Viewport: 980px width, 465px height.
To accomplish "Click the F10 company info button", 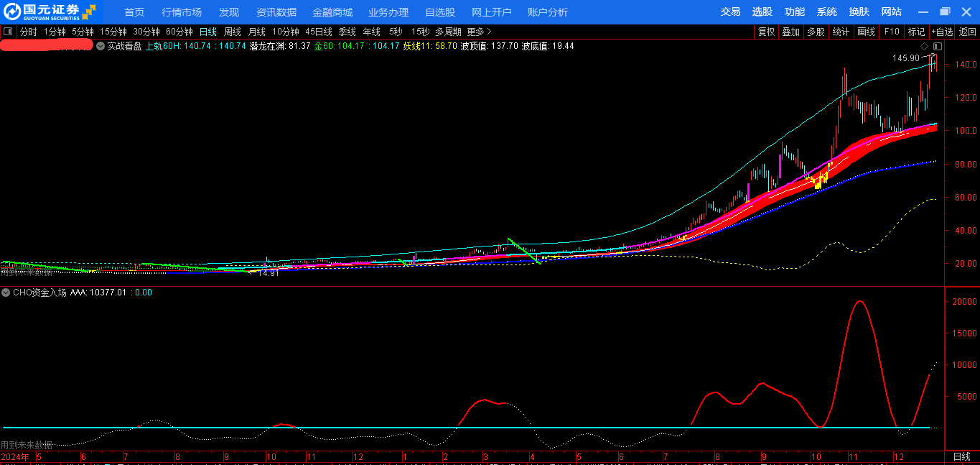I will (892, 32).
